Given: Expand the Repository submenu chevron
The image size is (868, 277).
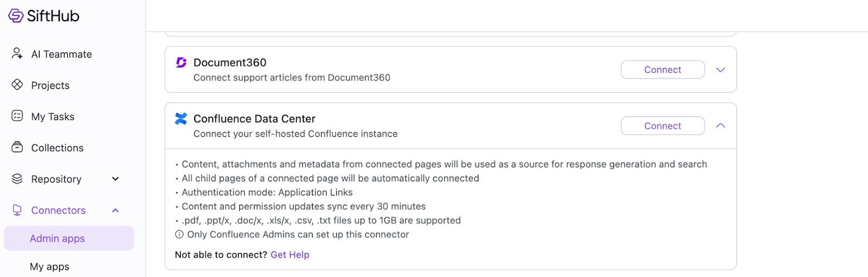Looking at the screenshot, I should tap(115, 179).
